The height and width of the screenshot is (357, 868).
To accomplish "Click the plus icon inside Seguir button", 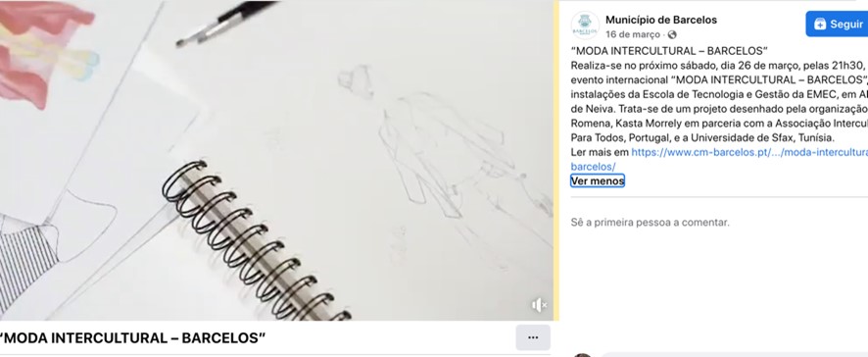I will 820,24.
